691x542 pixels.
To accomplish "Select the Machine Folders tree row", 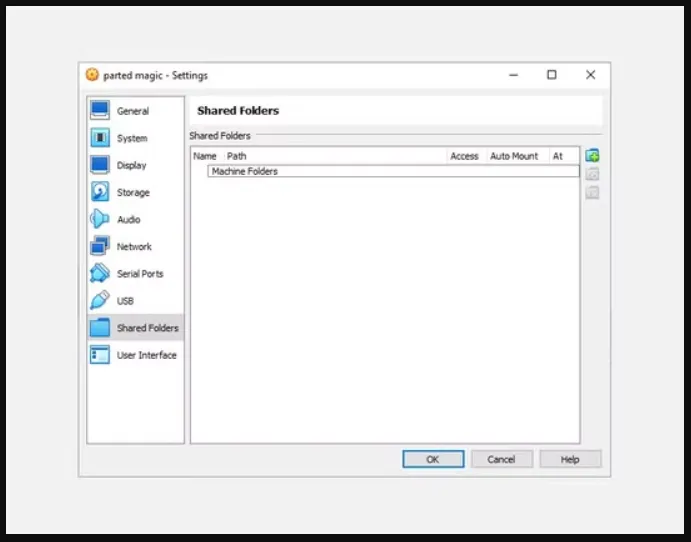I will (244, 171).
